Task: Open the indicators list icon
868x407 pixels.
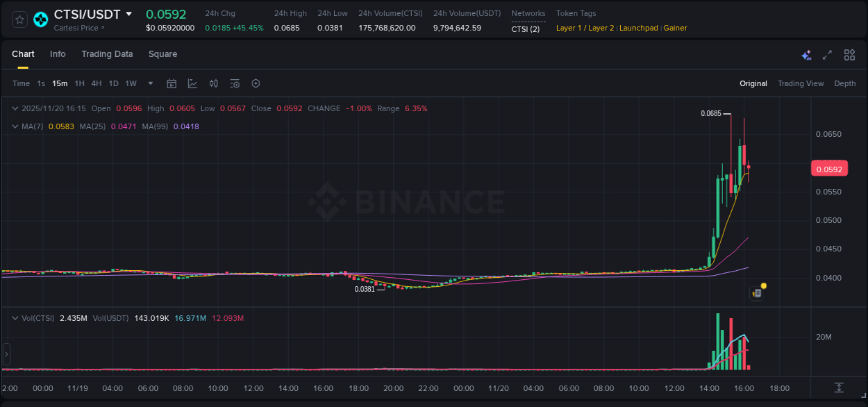Action: tap(235, 83)
